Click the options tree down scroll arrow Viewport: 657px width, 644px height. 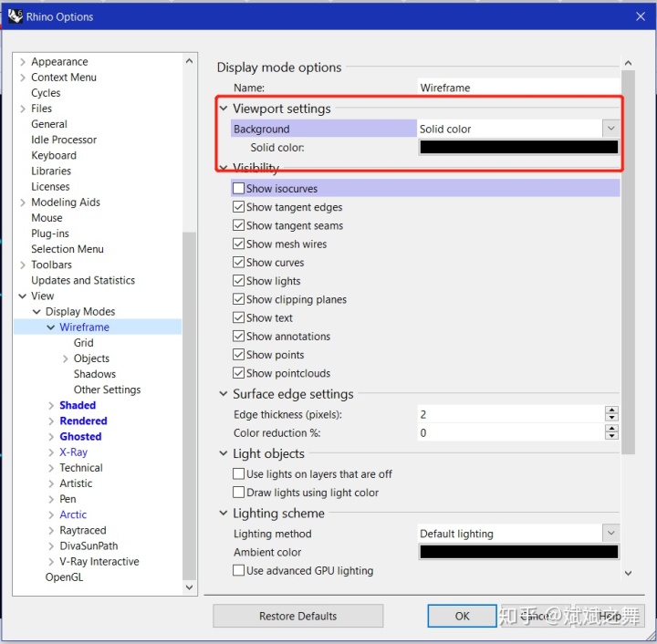189,587
